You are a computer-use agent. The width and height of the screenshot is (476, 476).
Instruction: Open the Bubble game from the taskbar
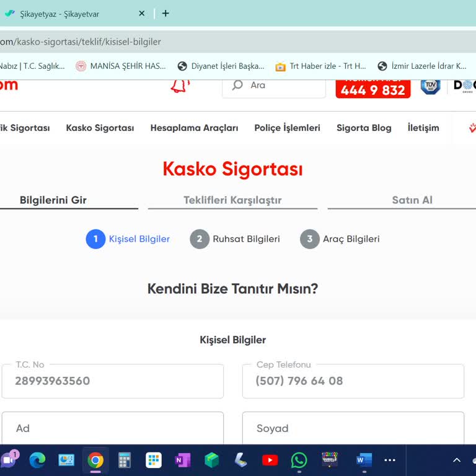coord(330,459)
